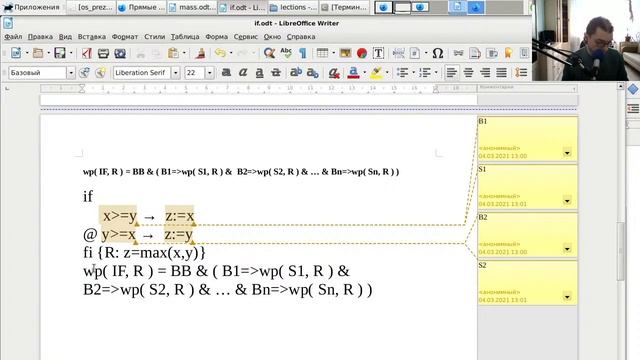Switch to mass.odt window in taskbar

point(192,7)
